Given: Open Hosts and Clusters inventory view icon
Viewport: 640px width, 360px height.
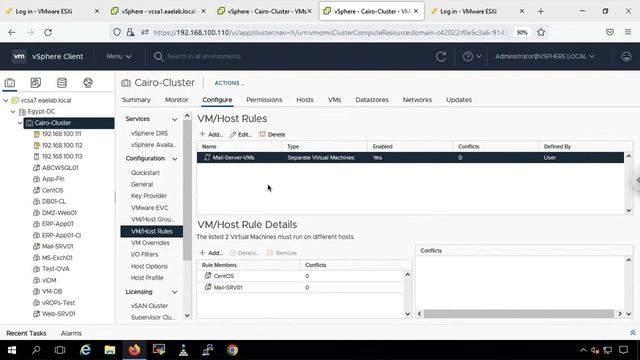Looking at the screenshot, I should 10,83.
